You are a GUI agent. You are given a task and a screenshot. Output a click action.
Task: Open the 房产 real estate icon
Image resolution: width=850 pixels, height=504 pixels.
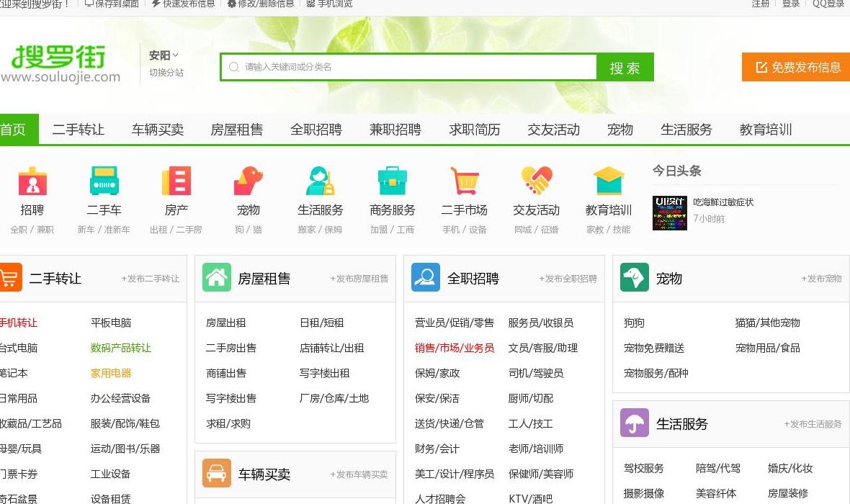tap(176, 181)
